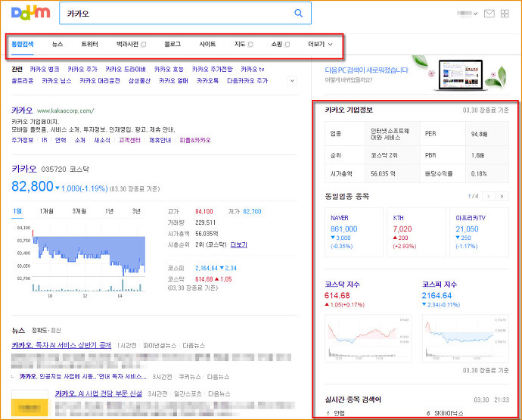Select the 3개월 chart period
This screenshot has height=420, width=522.
click(x=79, y=211)
